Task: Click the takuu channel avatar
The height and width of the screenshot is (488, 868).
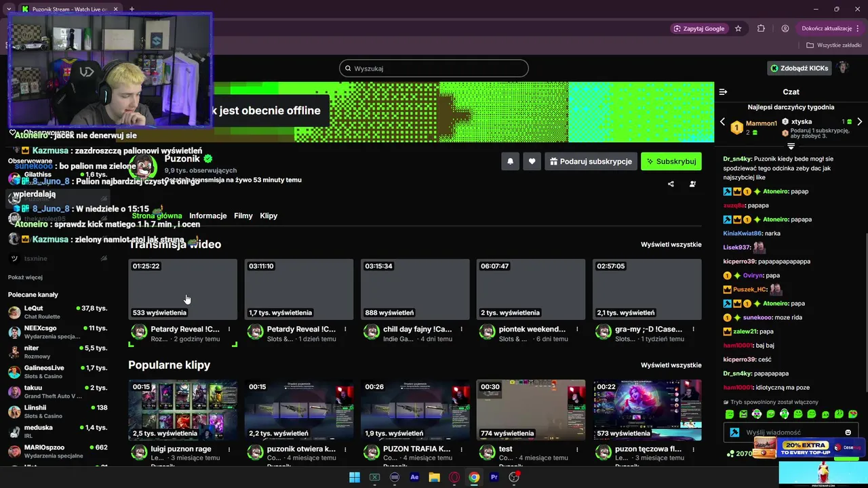Action: [x=14, y=392]
